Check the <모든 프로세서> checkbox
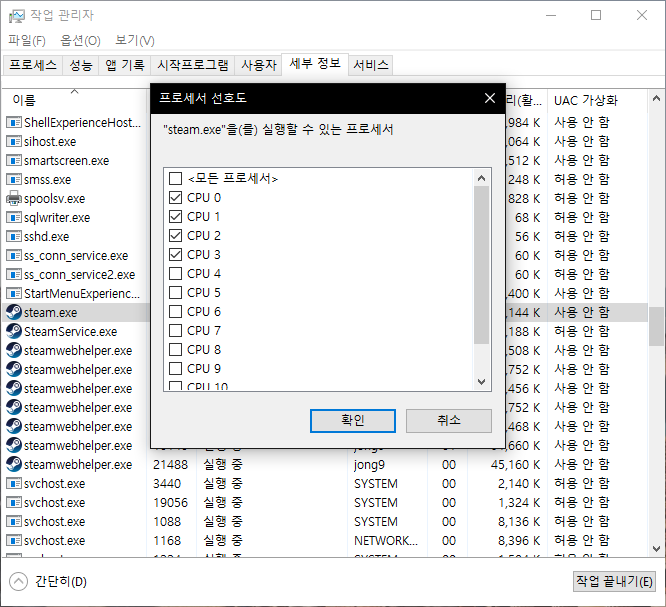The image size is (666, 607). 175,178
